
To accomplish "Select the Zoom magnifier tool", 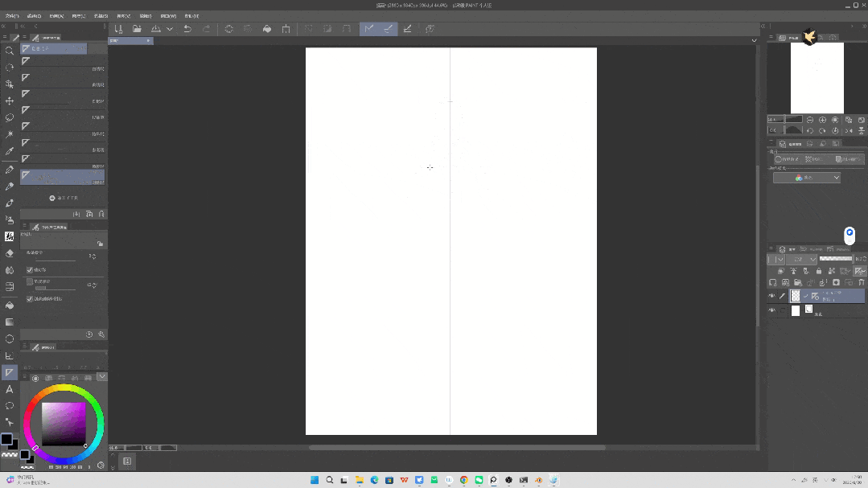I will click(10, 51).
